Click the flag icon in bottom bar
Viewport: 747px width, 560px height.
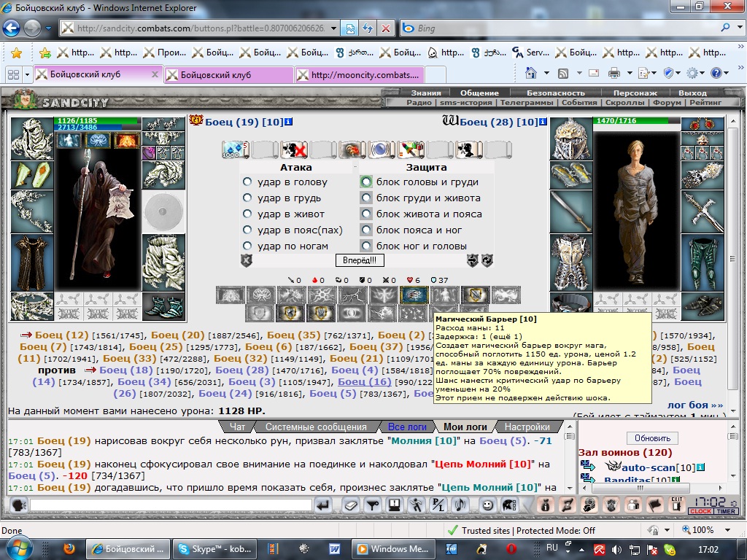tap(655, 505)
